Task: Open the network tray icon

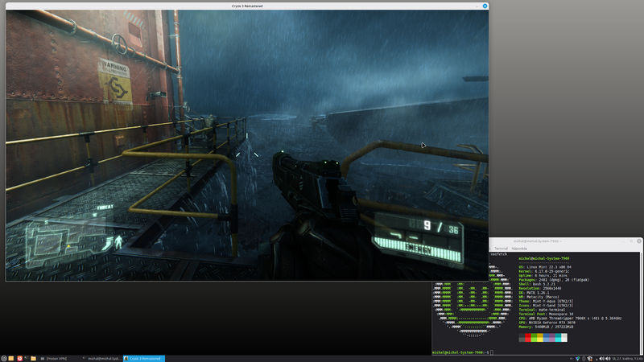Action: 590,359
